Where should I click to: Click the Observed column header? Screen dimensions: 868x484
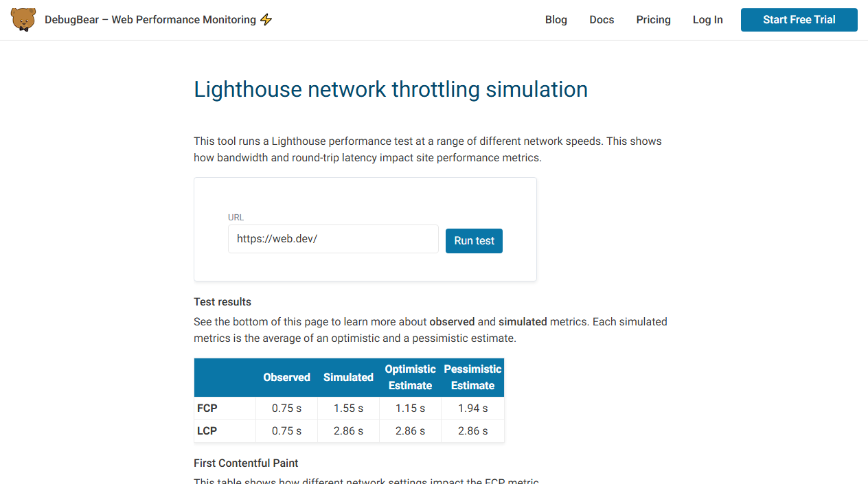[x=286, y=377]
